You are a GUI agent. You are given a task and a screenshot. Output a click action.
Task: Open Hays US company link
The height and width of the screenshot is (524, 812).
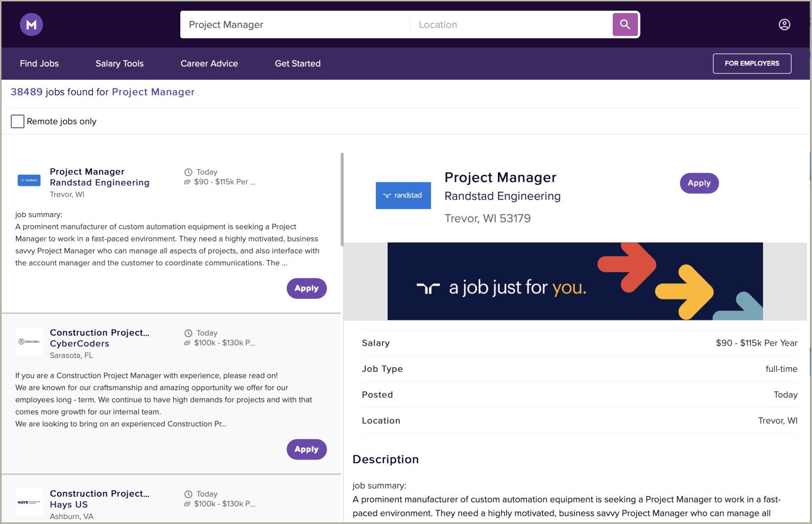[68, 505]
